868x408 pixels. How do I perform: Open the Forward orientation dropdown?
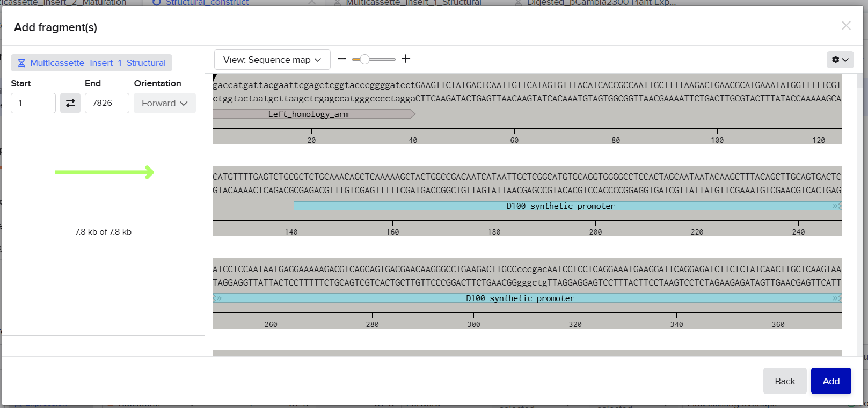165,103
